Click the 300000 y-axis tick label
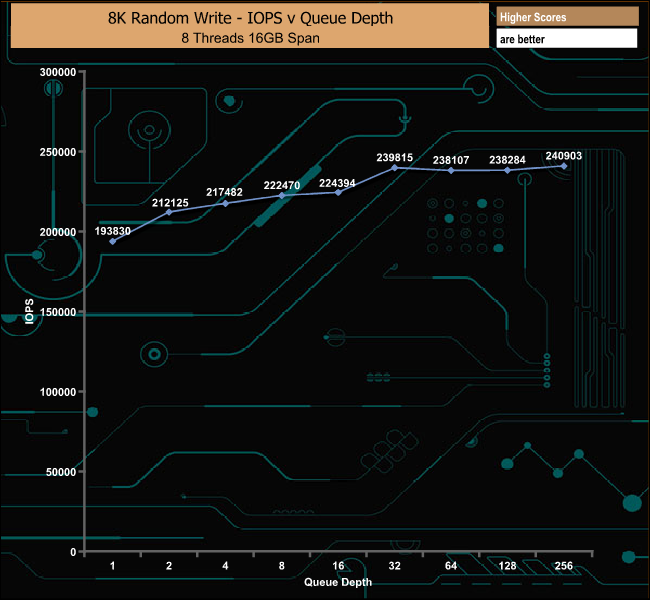Screen dimensions: 650x600 (x=57, y=72)
